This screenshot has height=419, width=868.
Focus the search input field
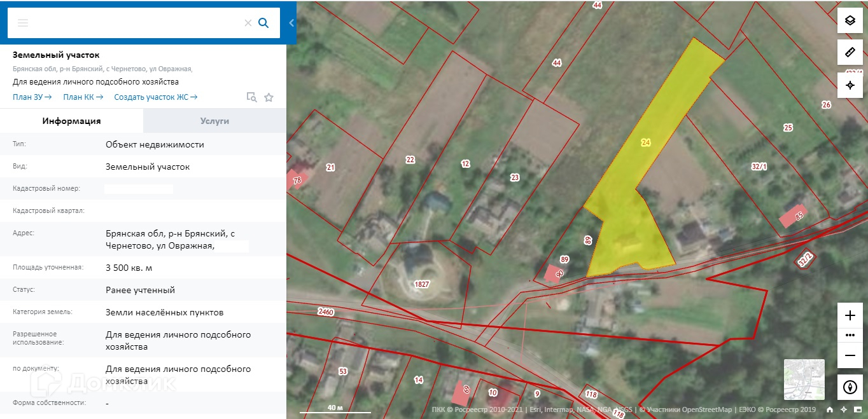[x=137, y=23]
